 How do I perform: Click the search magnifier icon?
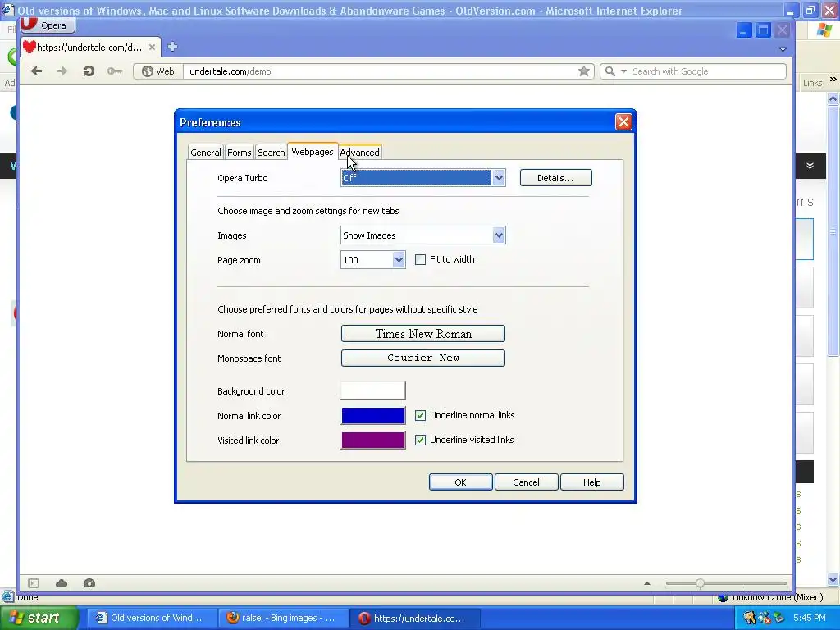(x=609, y=71)
